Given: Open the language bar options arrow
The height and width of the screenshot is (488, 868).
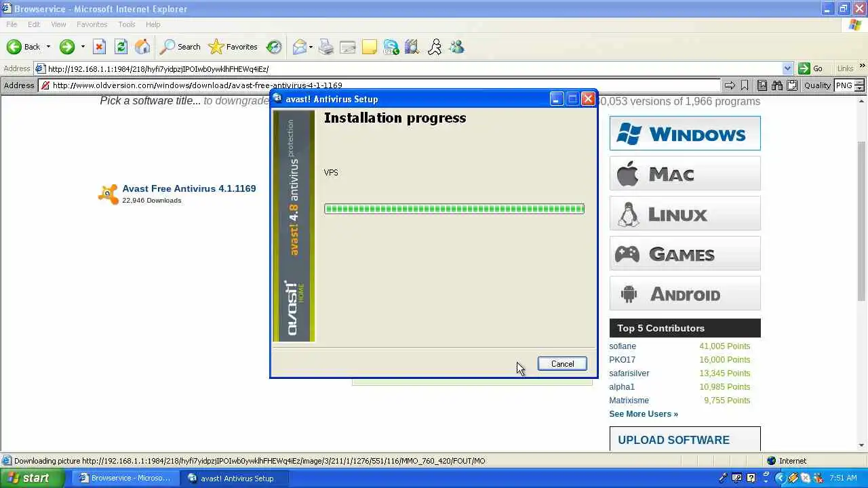Looking at the screenshot, I should 766,483.
